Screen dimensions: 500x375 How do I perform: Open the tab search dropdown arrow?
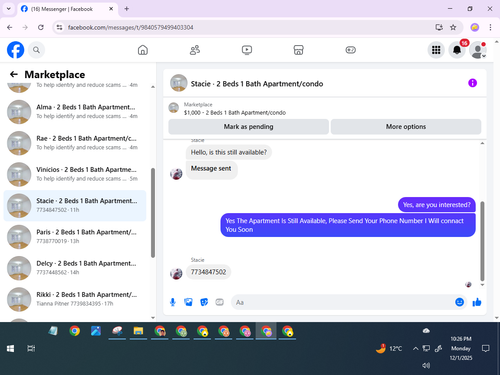(9, 9)
